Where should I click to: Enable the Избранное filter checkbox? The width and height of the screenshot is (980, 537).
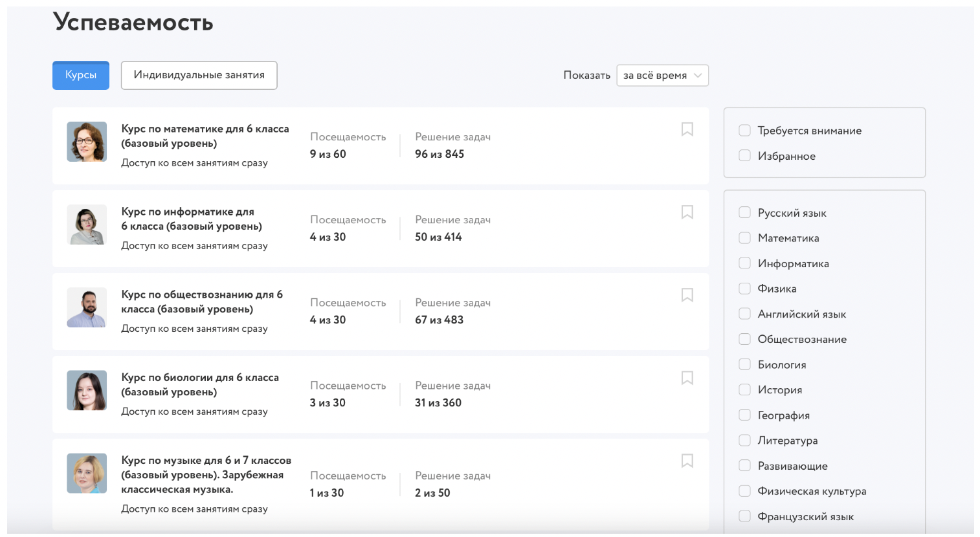click(x=745, y=156)
